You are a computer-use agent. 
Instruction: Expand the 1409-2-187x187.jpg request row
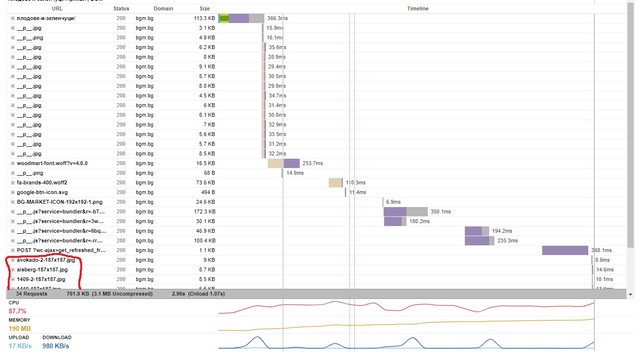[13, 279]
